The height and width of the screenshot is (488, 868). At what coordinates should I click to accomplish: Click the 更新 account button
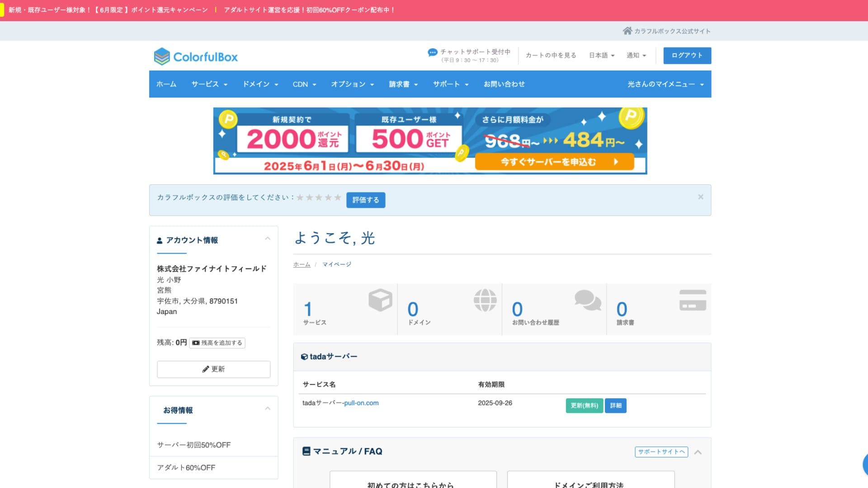coord(213,369)
